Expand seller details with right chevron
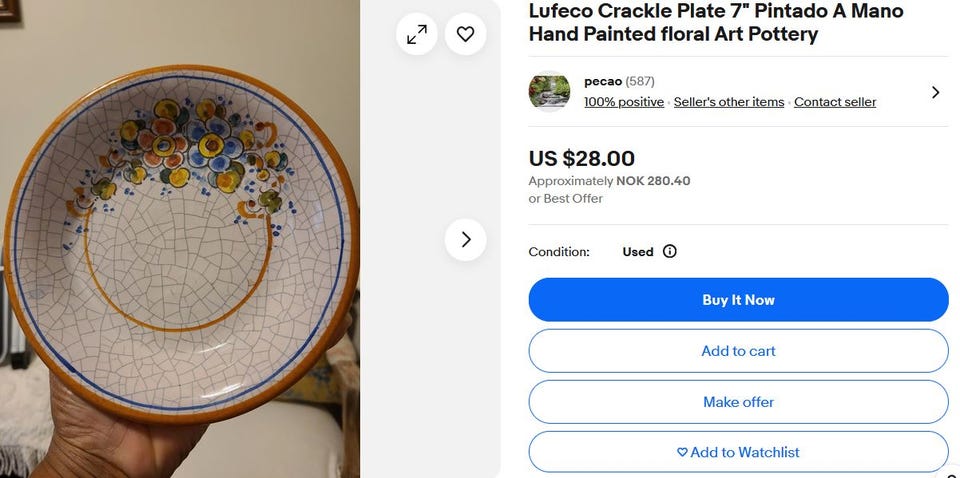 tap(935, 92)
